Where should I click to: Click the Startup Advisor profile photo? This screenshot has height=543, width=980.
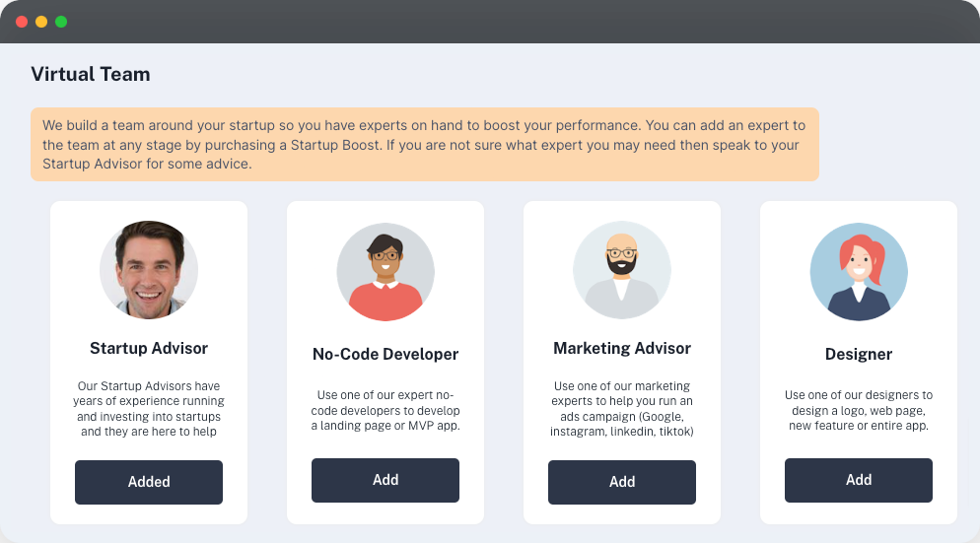click(149, 270)
